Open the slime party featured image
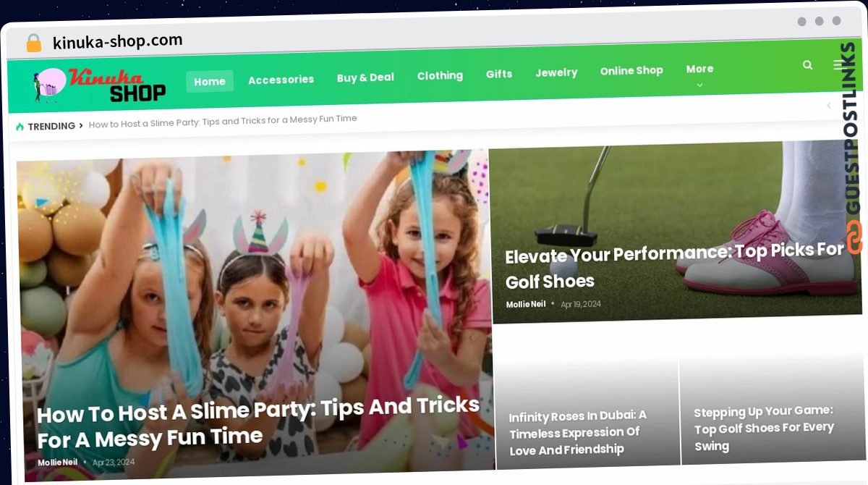The width and height of the screenshot is (868, 485). (253, 290)
